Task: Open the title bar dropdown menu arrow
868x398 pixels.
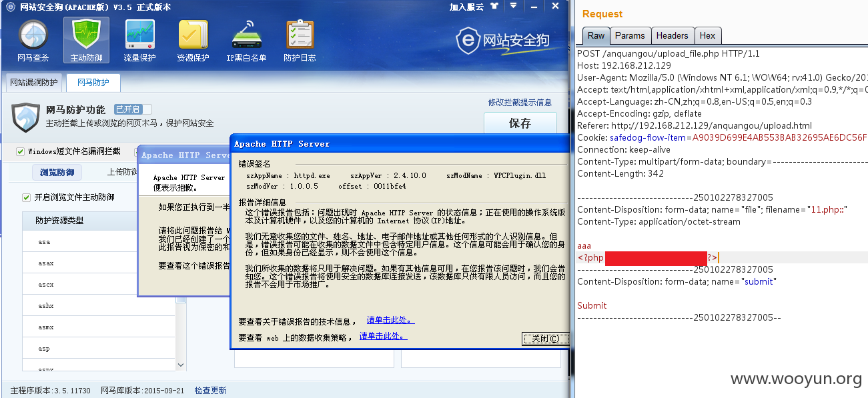Action: coord(514,6)
